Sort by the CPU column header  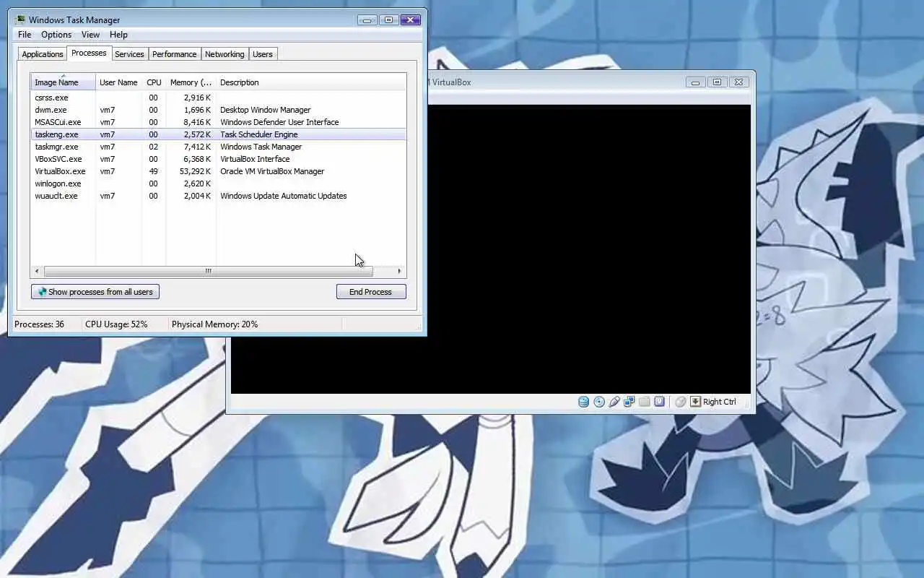coord(154,82)
